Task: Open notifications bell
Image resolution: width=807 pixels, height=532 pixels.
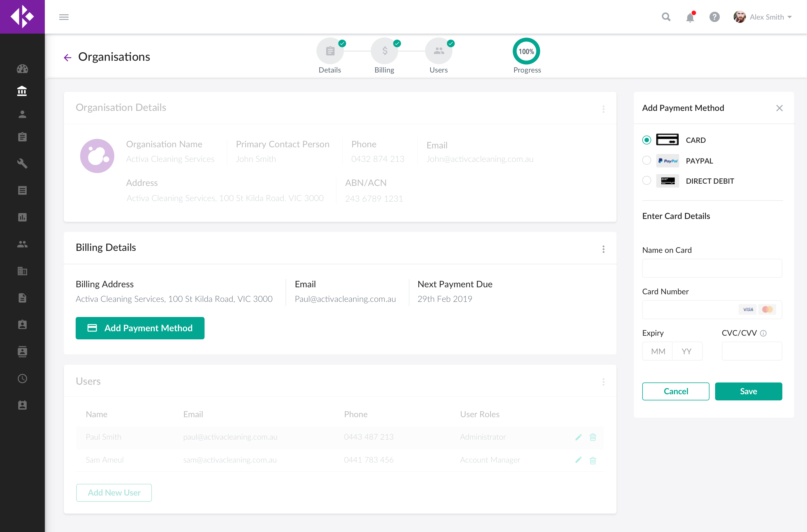Action: tap(690, 17)
